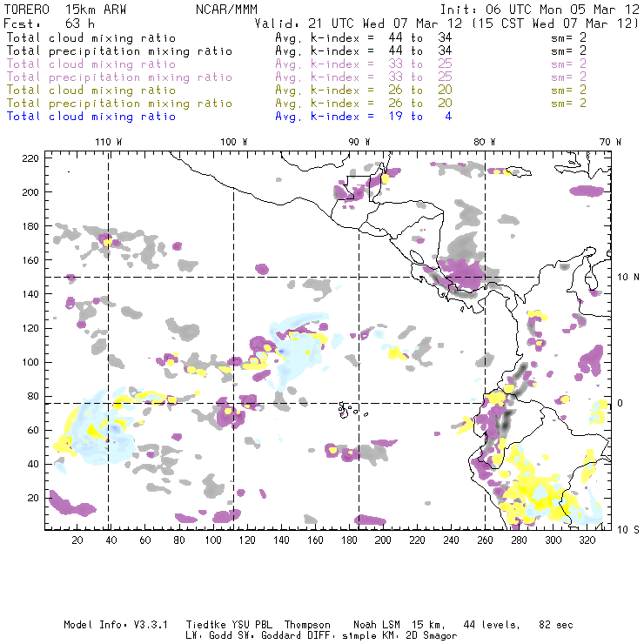Click the 'NCAR/MMM' header label
The image size is (644, 644).
(x=227, y=10)
